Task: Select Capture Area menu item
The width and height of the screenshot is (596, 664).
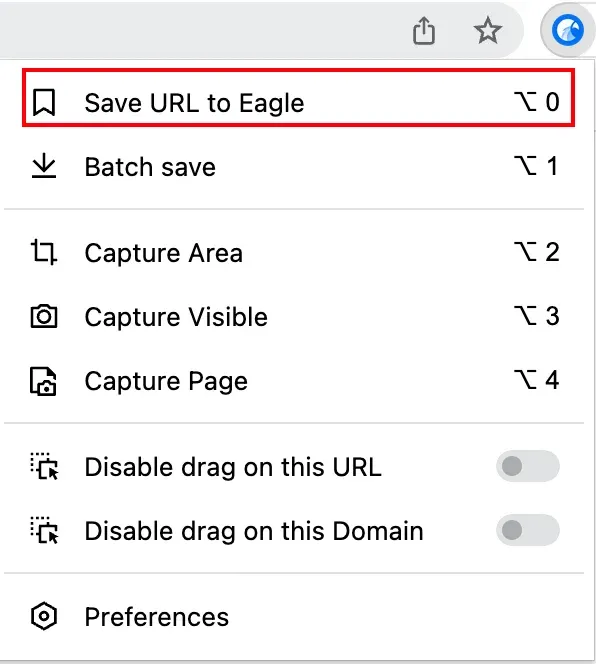Action: coord(294,253)
